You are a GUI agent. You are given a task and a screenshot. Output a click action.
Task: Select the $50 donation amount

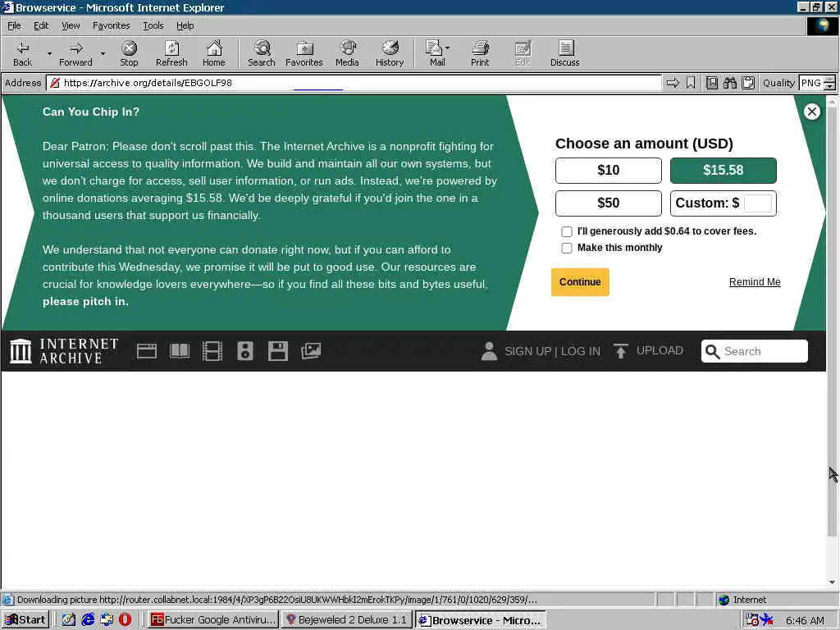point(608,203)
